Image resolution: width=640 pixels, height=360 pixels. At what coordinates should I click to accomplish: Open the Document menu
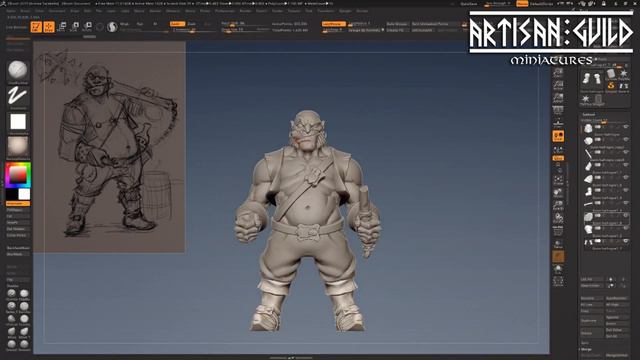pyautogui.click(x=57, y=11)
